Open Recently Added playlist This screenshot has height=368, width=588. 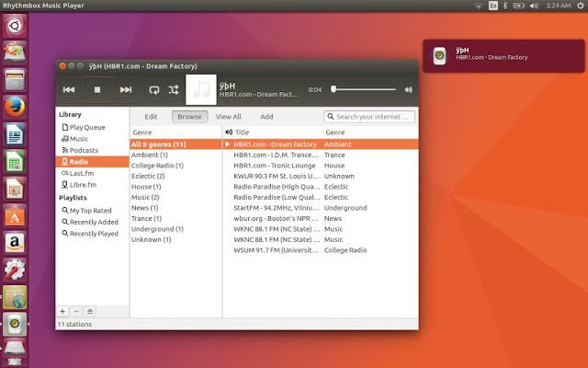[x=92, y=223]
